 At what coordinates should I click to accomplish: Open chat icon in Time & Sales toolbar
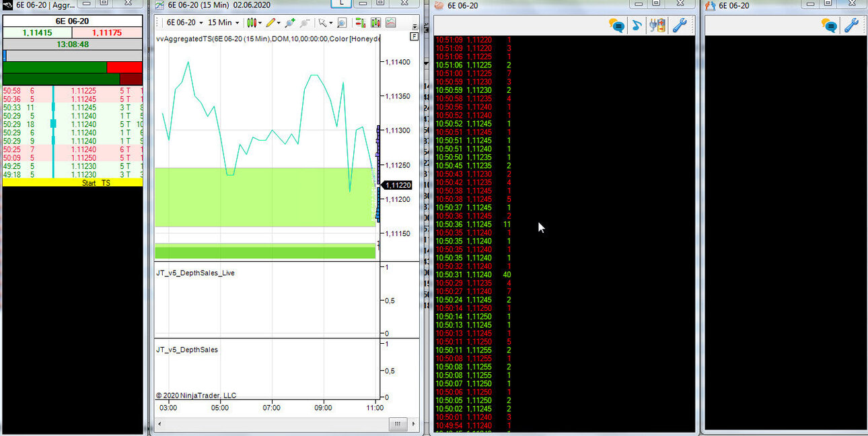click(x=616, y=26)
